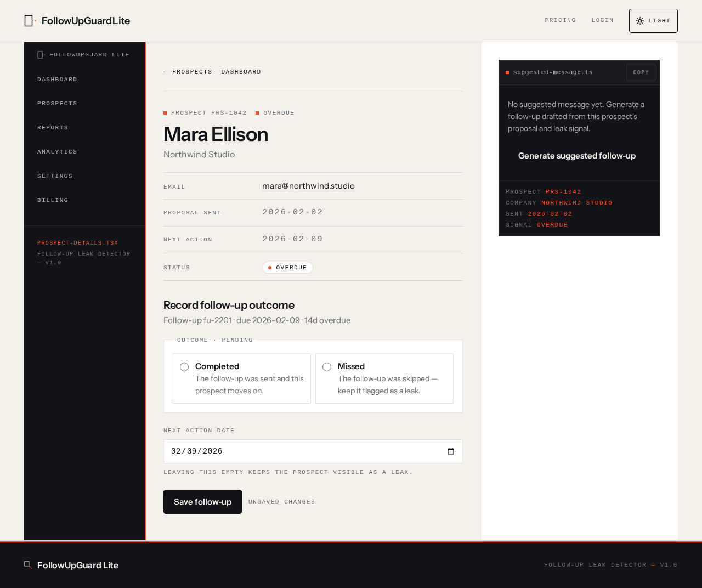The image size is (702, 588).
Task: Click the Northwind Studio company name
Action: pyautogui.click(x=199, y=155)
